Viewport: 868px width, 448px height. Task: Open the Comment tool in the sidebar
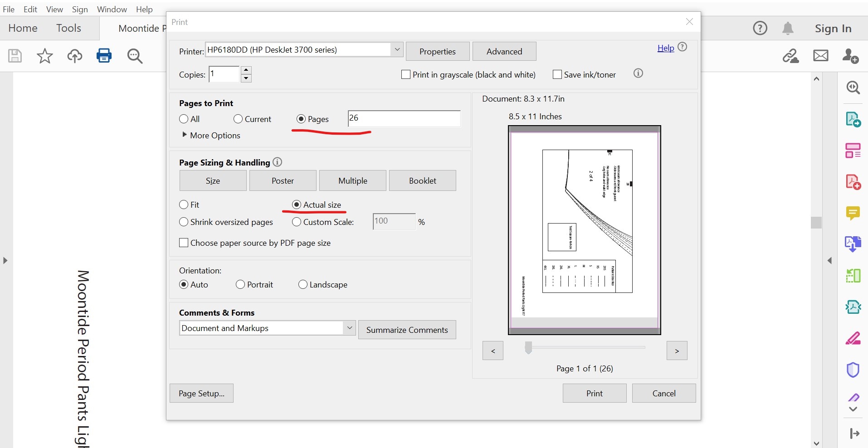tap(853, 214)
